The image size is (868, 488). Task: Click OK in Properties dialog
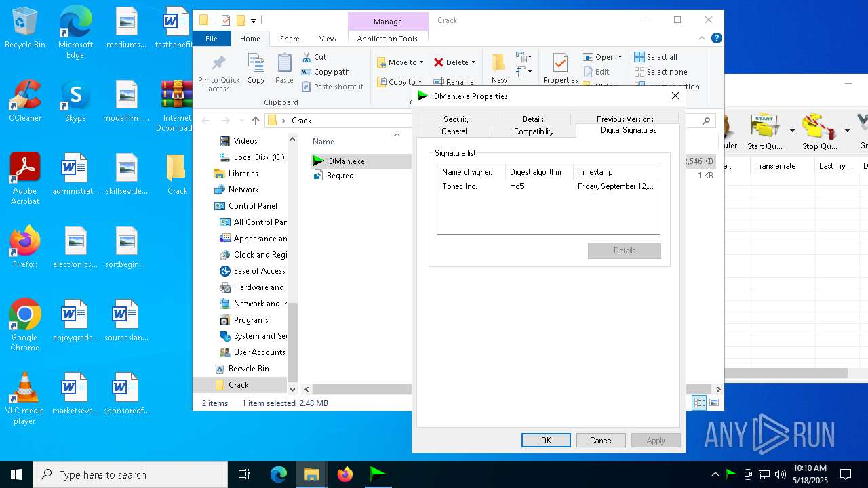click(546, 441)
